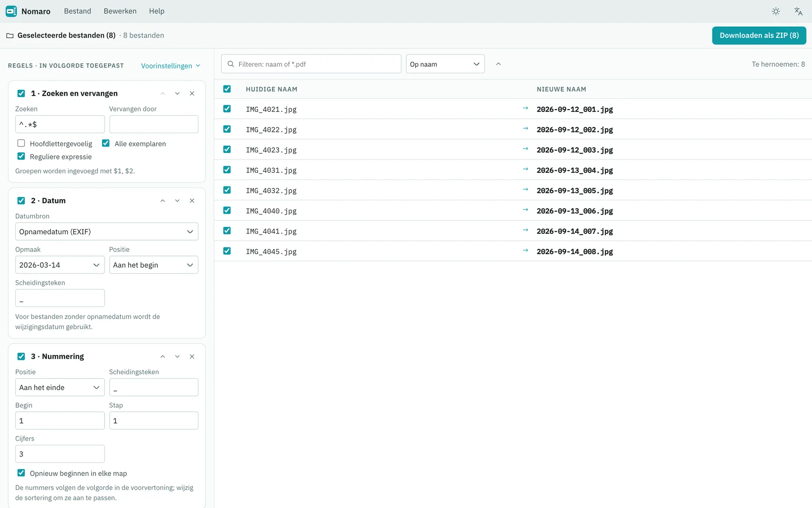
Task: Remove the Zoeken en vervangen rule
Action: [x=192, y=93]
